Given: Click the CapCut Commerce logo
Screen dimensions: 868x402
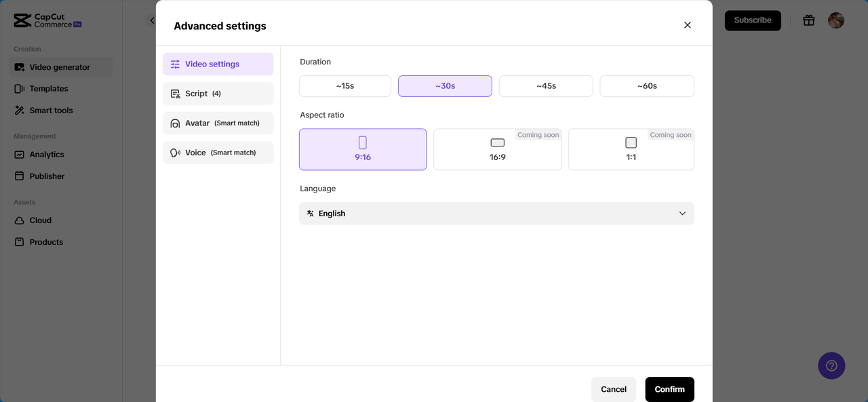Looking at the screenshot, I should coord(47,20).
